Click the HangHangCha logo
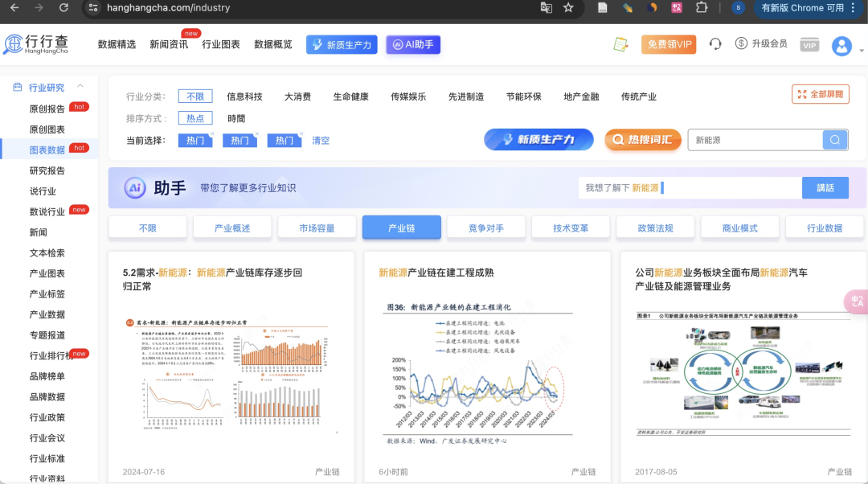 36,44
